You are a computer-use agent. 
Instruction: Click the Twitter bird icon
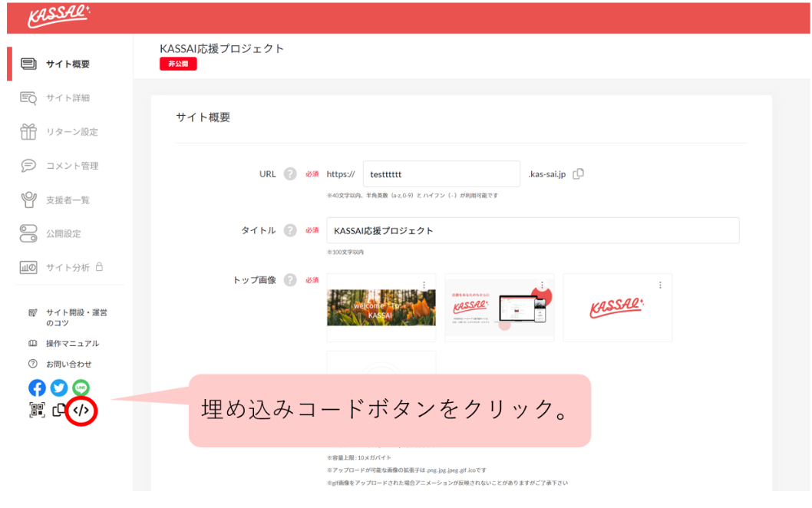coord(58,388)
